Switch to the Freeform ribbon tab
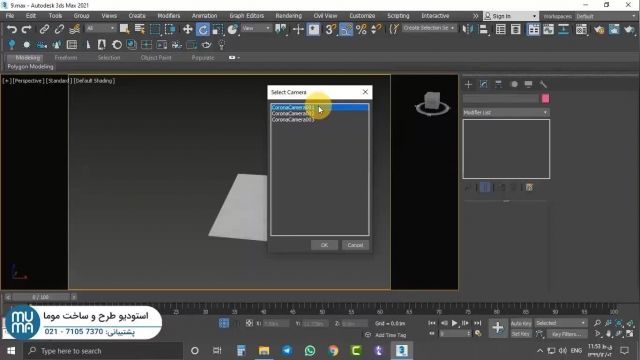The height and width of the screenshot is (360, 640). pyautogui.click(x=66, y=58)
